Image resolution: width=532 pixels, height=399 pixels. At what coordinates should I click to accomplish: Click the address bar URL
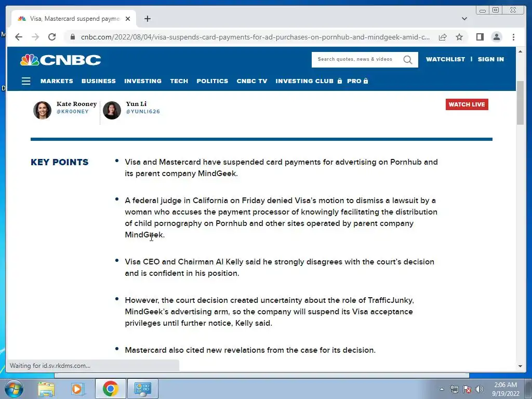[x=255, y=37]
